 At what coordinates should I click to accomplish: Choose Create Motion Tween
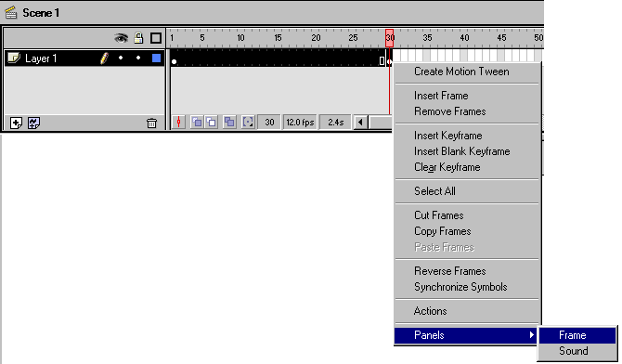pos(467,71)
